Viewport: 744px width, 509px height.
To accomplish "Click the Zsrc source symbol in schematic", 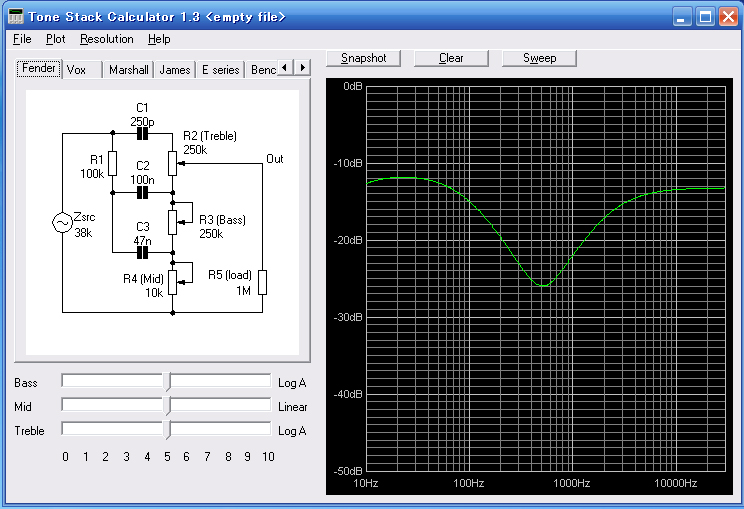I will 62,223.
